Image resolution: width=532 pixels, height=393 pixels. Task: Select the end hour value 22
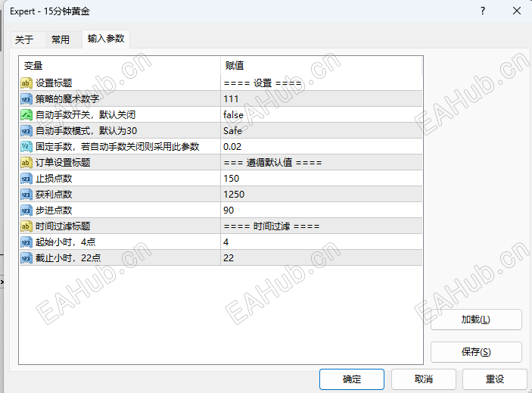(322, 258)
